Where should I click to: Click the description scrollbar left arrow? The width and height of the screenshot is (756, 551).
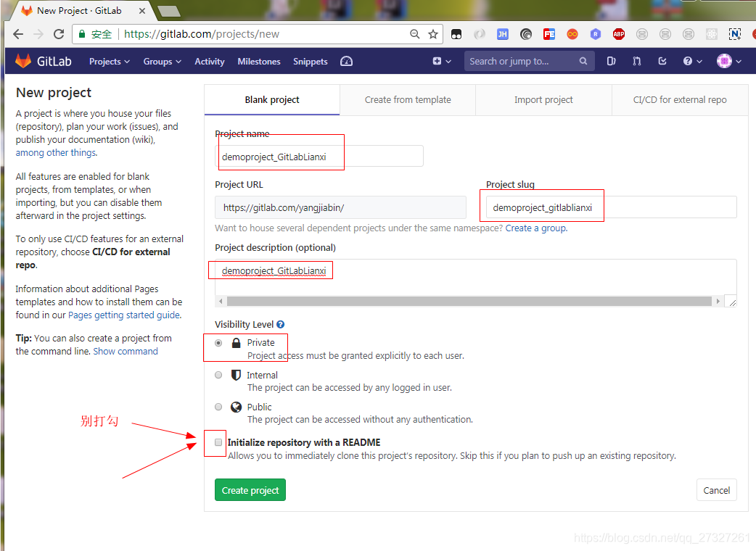coord(221,301)
